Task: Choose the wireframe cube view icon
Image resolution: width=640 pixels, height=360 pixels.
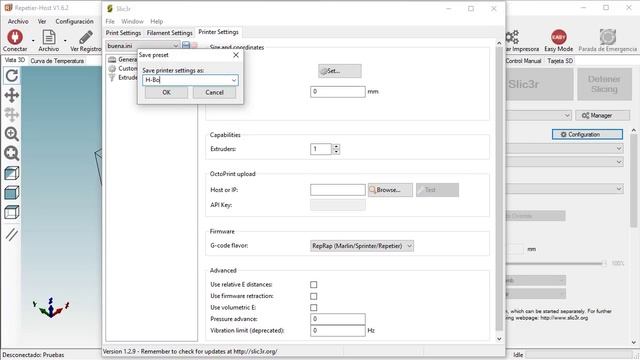Action: 12,212
